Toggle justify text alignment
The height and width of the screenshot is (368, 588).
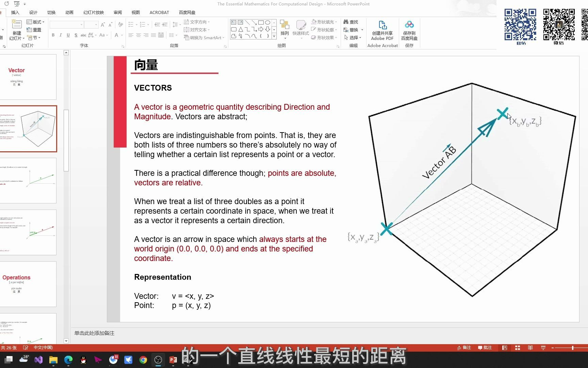click(x=153, y=35)
